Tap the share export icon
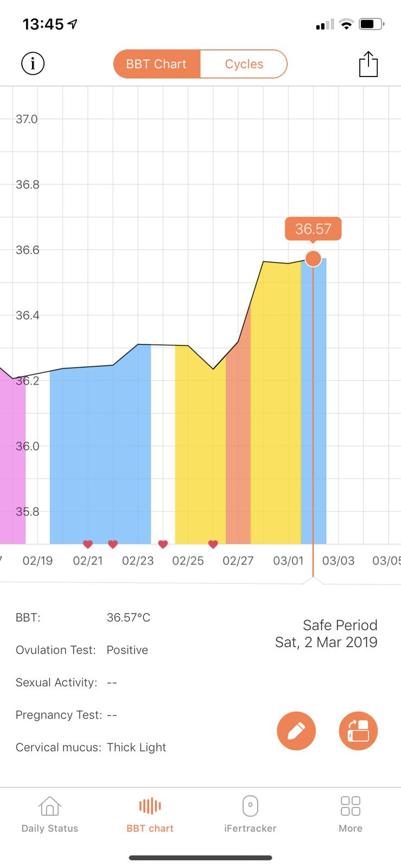 pos(368,64)
